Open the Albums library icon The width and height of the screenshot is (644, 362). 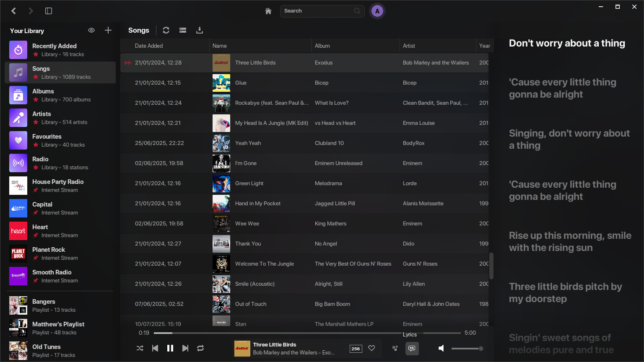[18, 95]
